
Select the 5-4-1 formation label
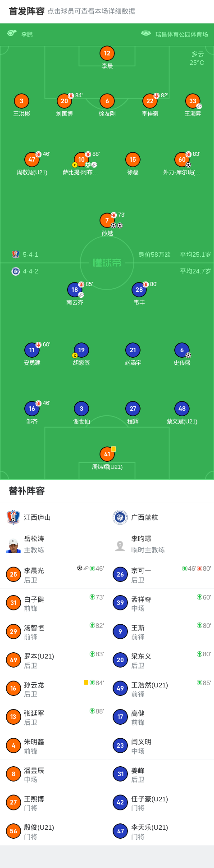31,254
